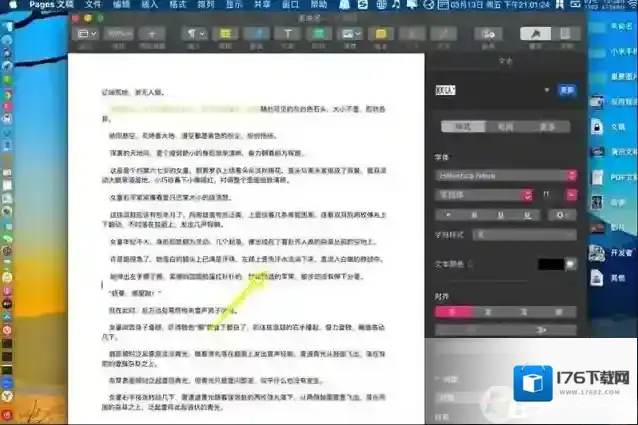Image resolution: width=638 pixels, height=425 pixels.
Task: Click the black text color swatch
Action: pos(551,264)
